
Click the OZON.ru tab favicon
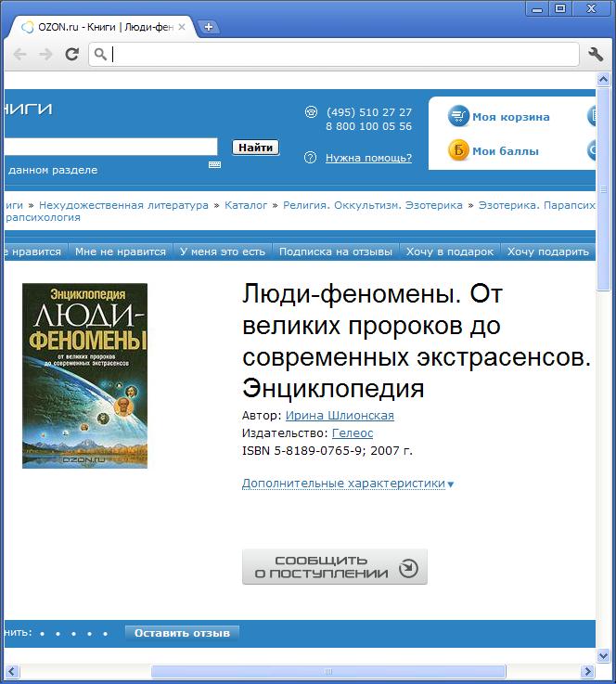(x=28, y=27)
